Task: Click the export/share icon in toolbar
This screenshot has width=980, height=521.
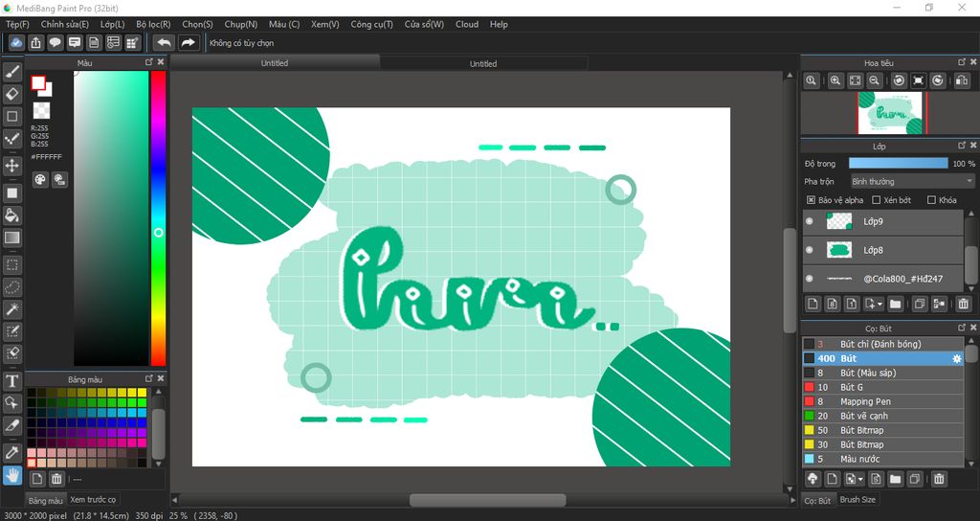Action: point(35,42)
